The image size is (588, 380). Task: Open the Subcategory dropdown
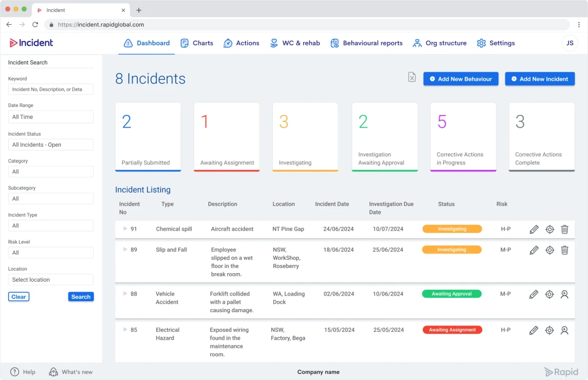coord(51,199)
